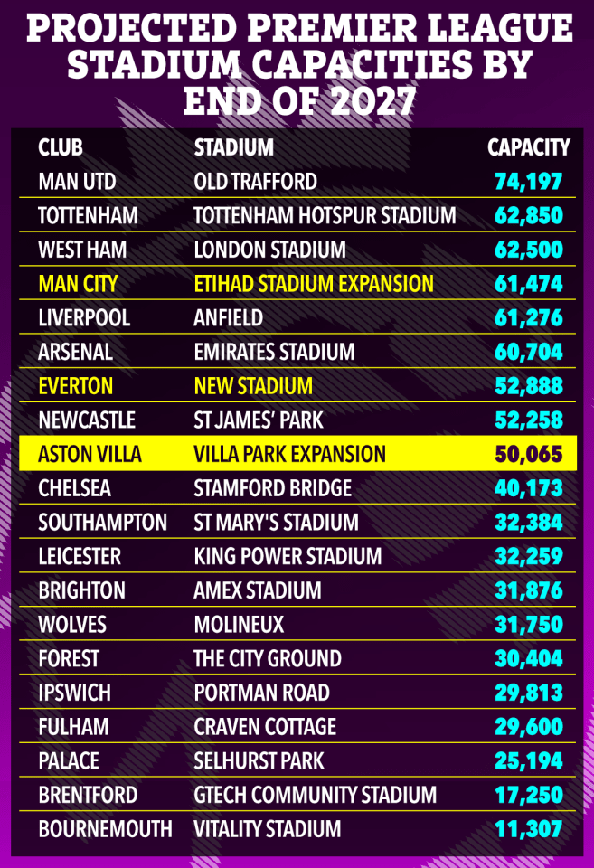The width and height of the screenshot is (594, 868).
Task: Click ETIHAD STADIUM EXPANSION text
Action: (x=314, y=283)
